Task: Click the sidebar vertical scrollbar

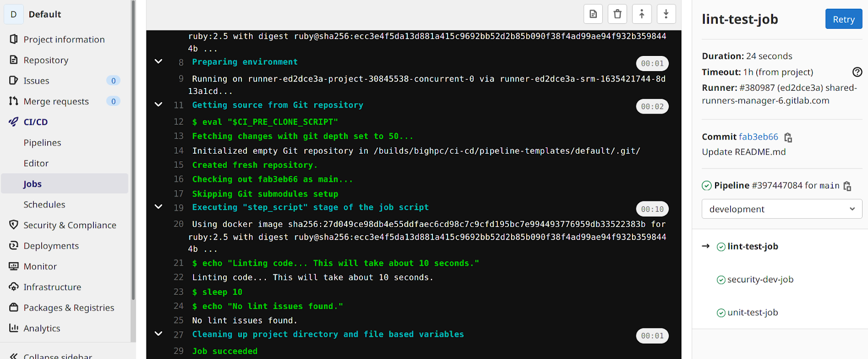Action: (133, 150)
